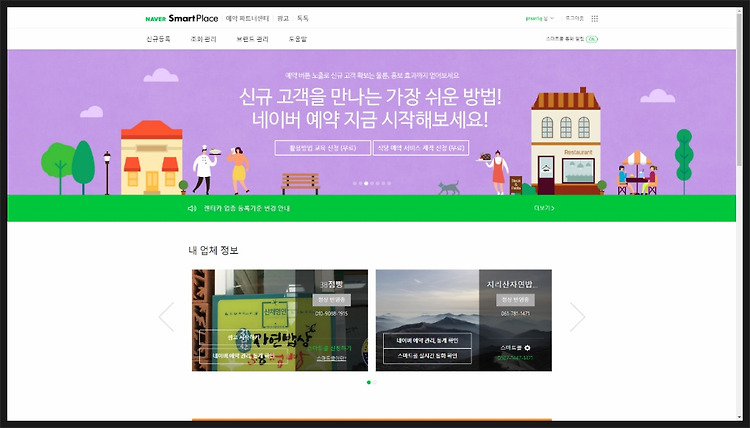Click the 38정빵 business name

tap(331, 285)
